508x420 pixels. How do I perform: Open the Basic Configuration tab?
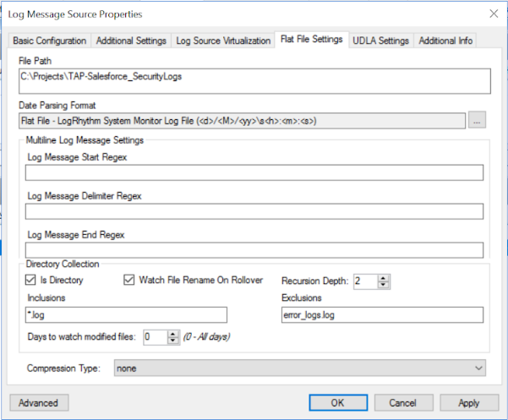pos(49,41)
